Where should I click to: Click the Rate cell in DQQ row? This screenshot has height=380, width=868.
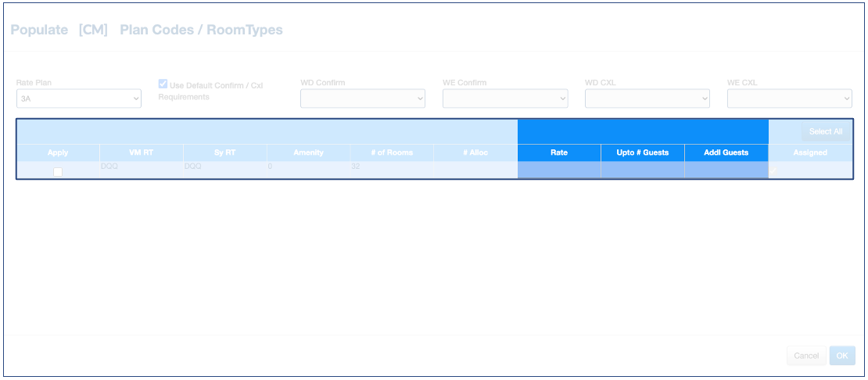(558, 170)
